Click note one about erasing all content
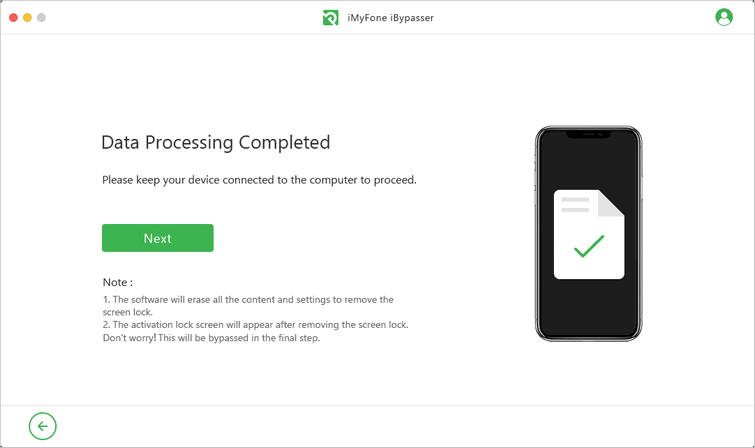The width and height of the screenshot is (755, 448). click(x=248, y=300)
